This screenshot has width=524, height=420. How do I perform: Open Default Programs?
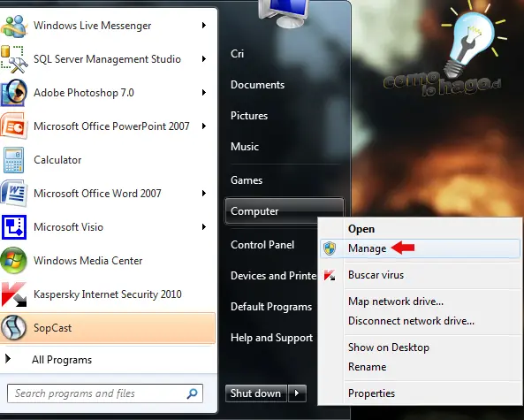point(271,307)
